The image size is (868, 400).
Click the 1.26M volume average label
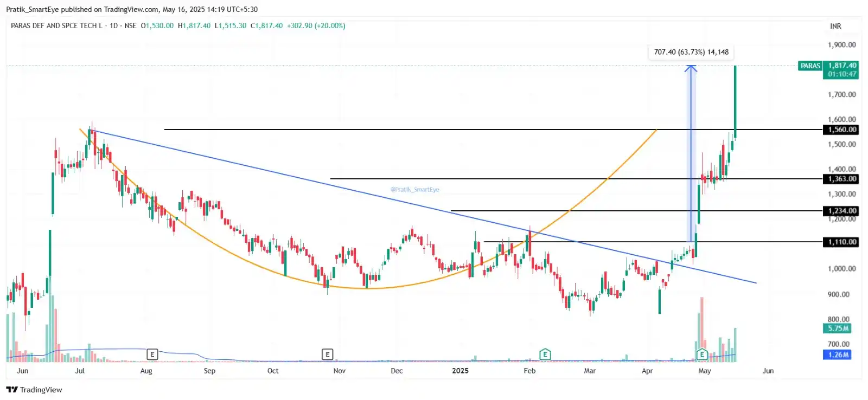tap(838, 354)
